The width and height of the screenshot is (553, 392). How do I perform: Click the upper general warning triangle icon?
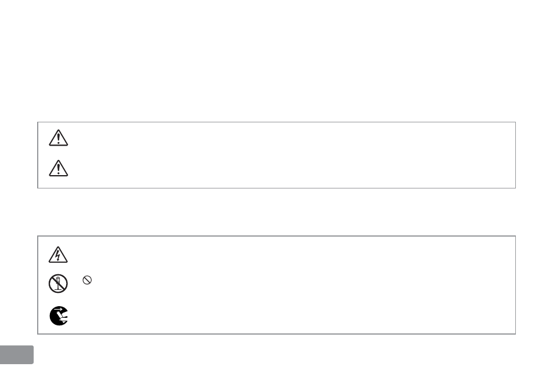(x=58, y=137)
